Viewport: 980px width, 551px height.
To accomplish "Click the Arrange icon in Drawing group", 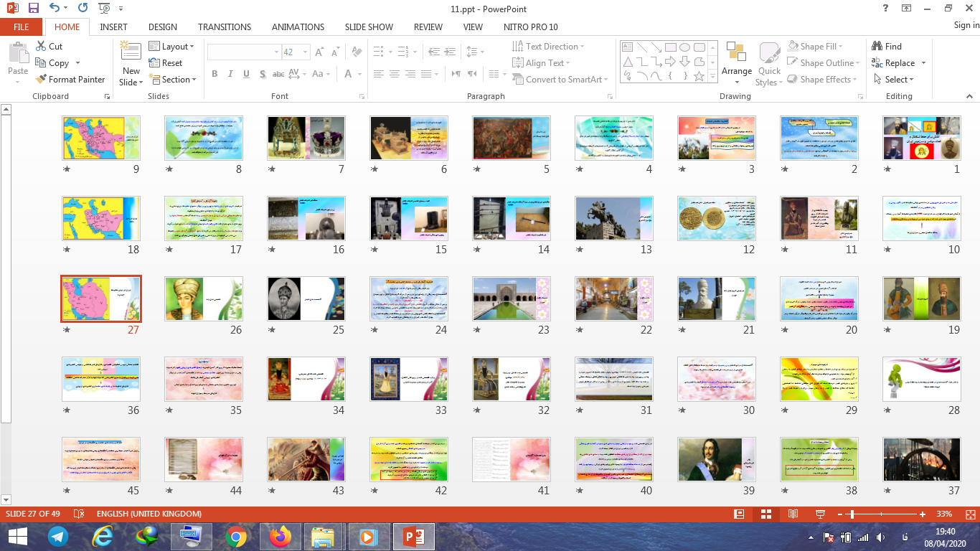I will pyautogui.click(x=736, y=57).
